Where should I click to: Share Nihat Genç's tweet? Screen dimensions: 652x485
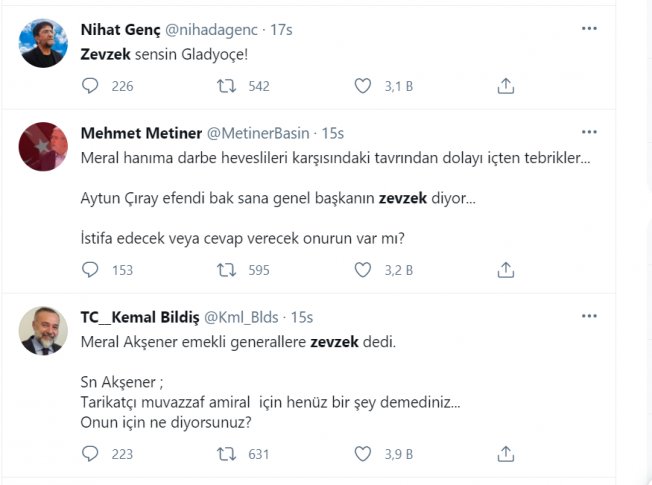[x=506, y=86]
